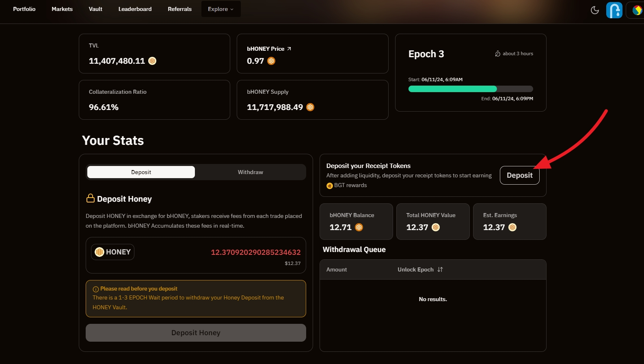Click the Deposit Honey submit button

(196, 333)
